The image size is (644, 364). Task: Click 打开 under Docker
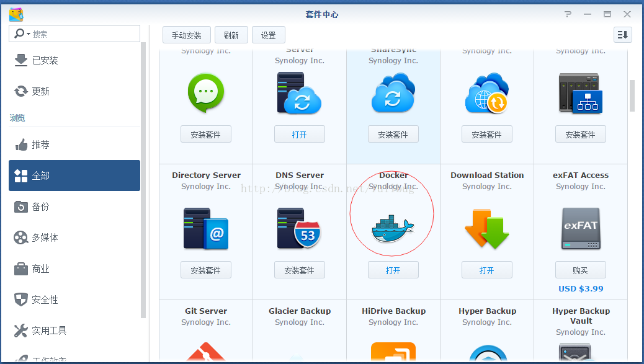(x=393, y=269)
